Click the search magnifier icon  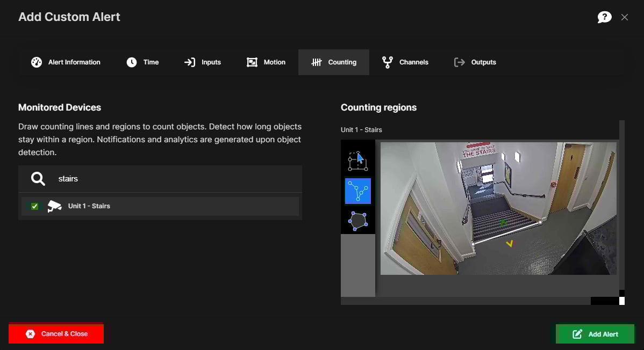click(38, 178)
